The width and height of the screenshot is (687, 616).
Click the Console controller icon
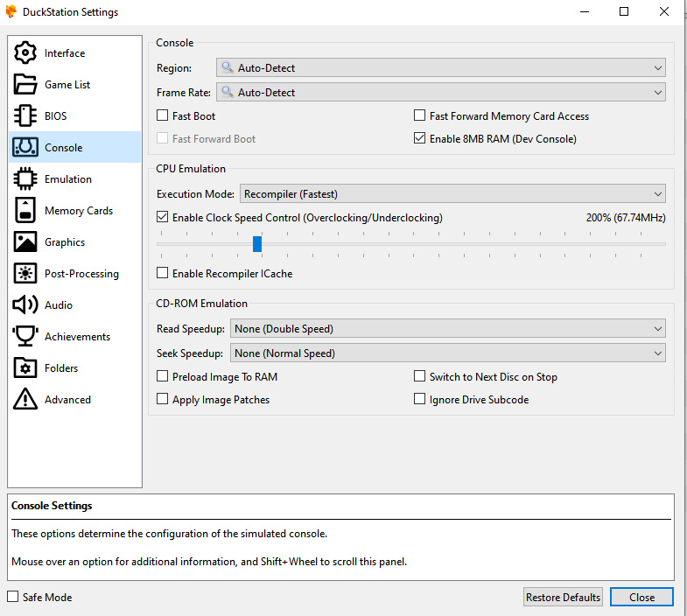click(x=25, y=148)
